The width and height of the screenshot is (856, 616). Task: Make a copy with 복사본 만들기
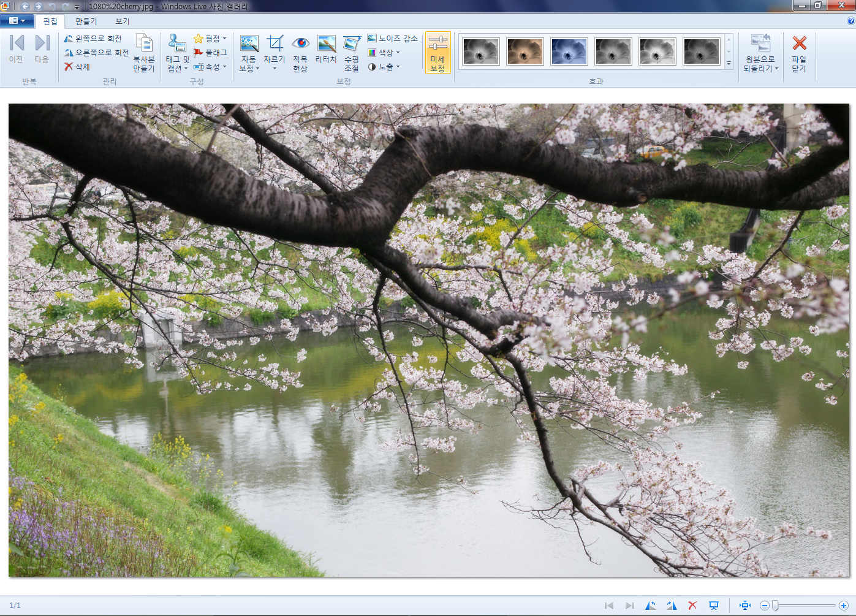coord(144,53)
